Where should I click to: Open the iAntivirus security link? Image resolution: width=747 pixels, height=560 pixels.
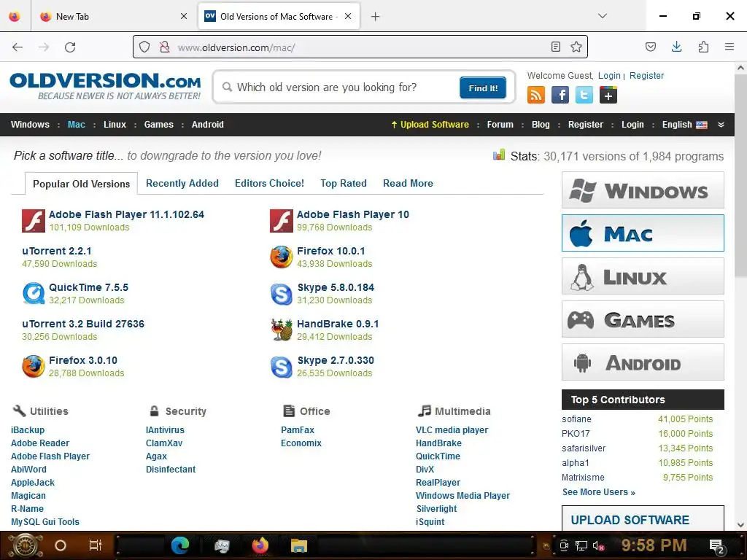[165, 430]
